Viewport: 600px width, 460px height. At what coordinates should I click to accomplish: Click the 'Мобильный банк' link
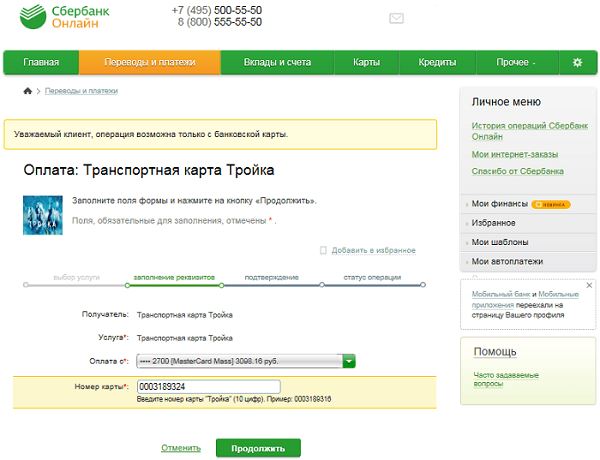[x=501, y=294]
